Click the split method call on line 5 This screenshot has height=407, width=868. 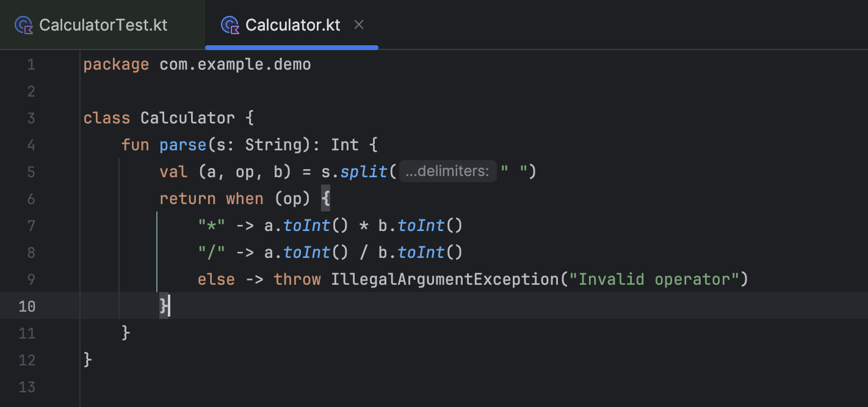[x=364, y=172]
